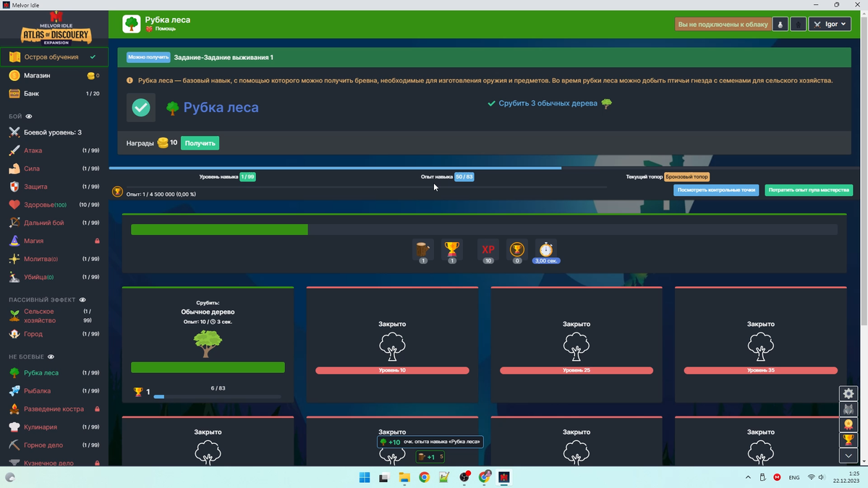This screenshot has width=868, height=488.
Task: Click locked tree card Уровень 35
Action: pyautogui.click(x=761, y=344)
